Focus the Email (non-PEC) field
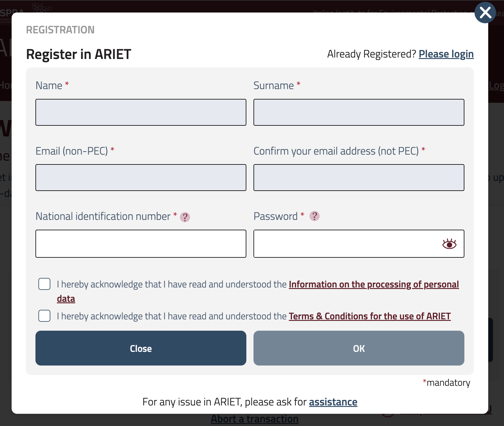The image size is (504, 426). (x=141, y=178)
